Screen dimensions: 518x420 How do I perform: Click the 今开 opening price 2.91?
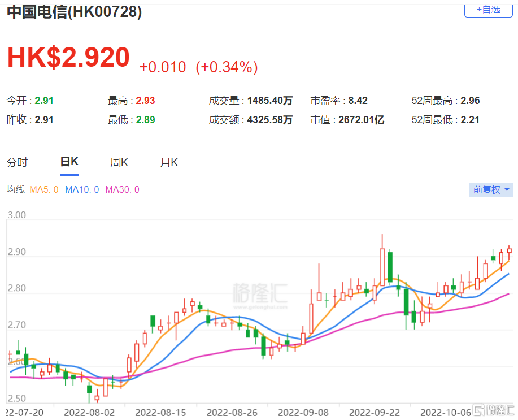coord(44,101)
